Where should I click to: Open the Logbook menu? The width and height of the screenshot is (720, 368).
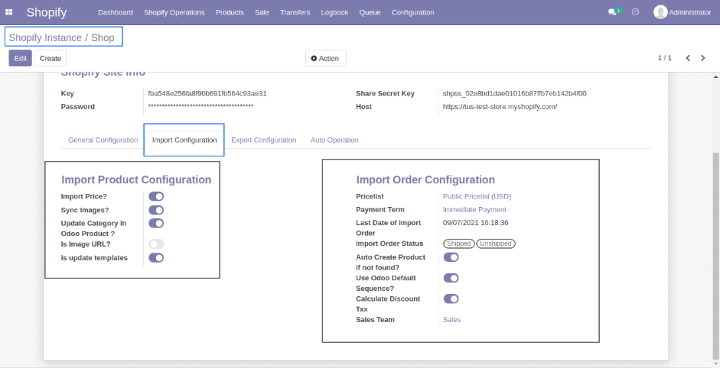coord(334,12)
